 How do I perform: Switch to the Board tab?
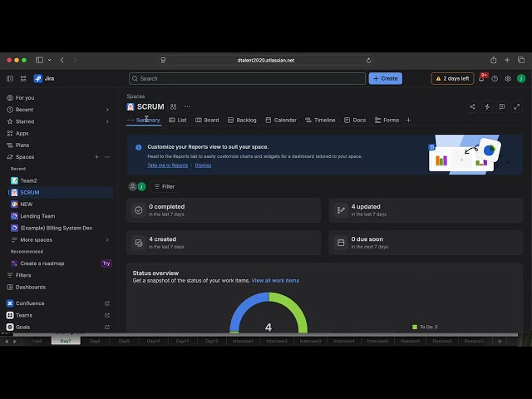point(207,120)
